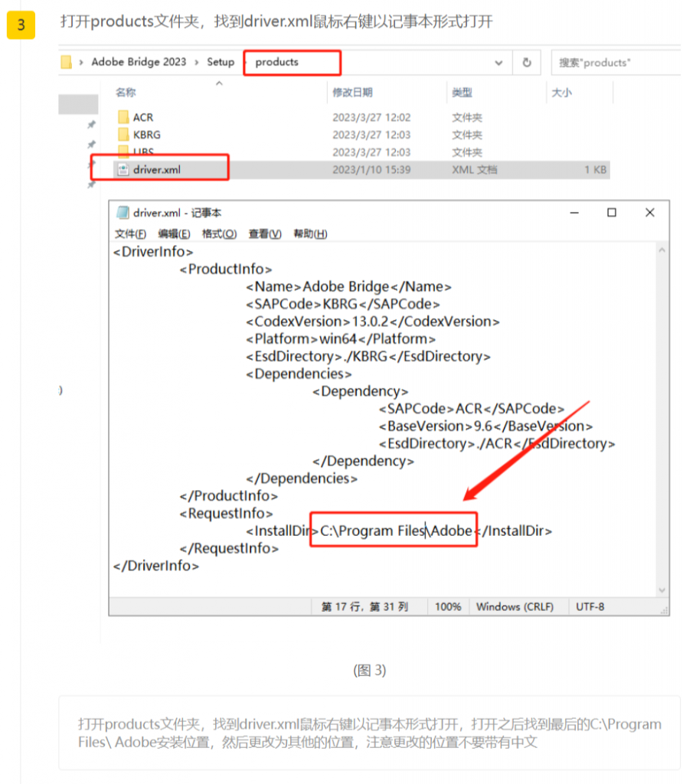Click the 2023/3/27 12:02 date cell

[371, 117]
